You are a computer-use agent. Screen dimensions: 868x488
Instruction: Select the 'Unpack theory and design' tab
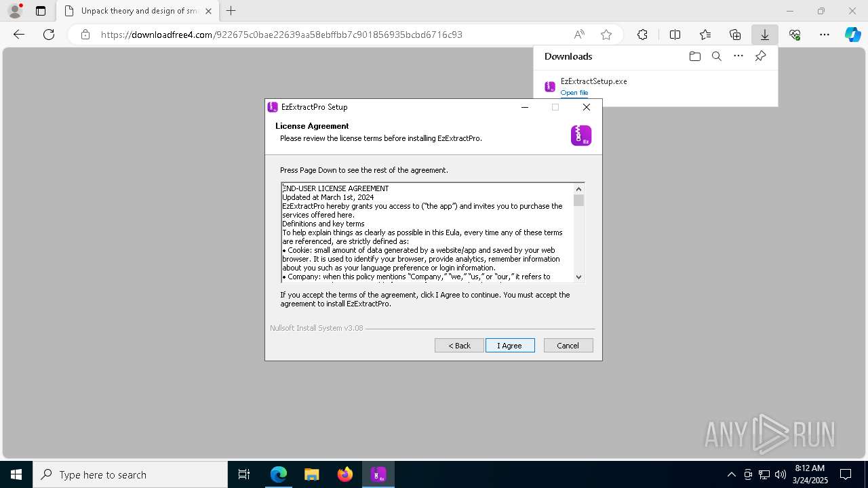point(138,11)
